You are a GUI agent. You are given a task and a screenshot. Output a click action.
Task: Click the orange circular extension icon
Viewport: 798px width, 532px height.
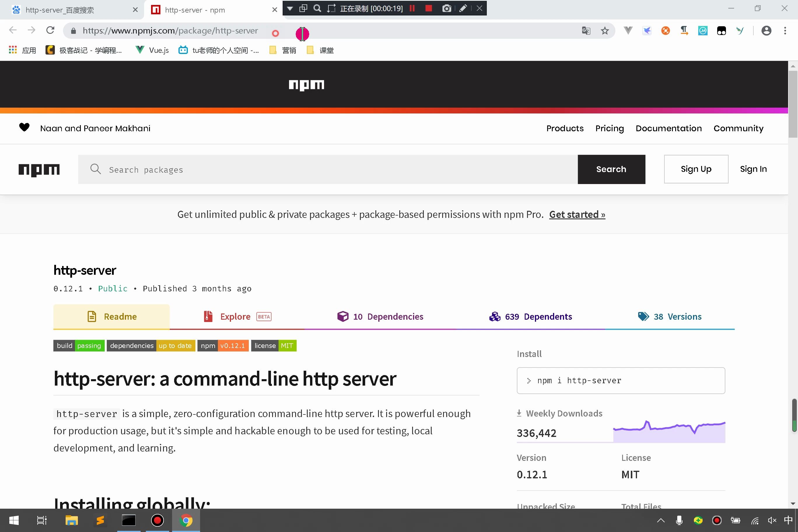(x=665, y=31)
